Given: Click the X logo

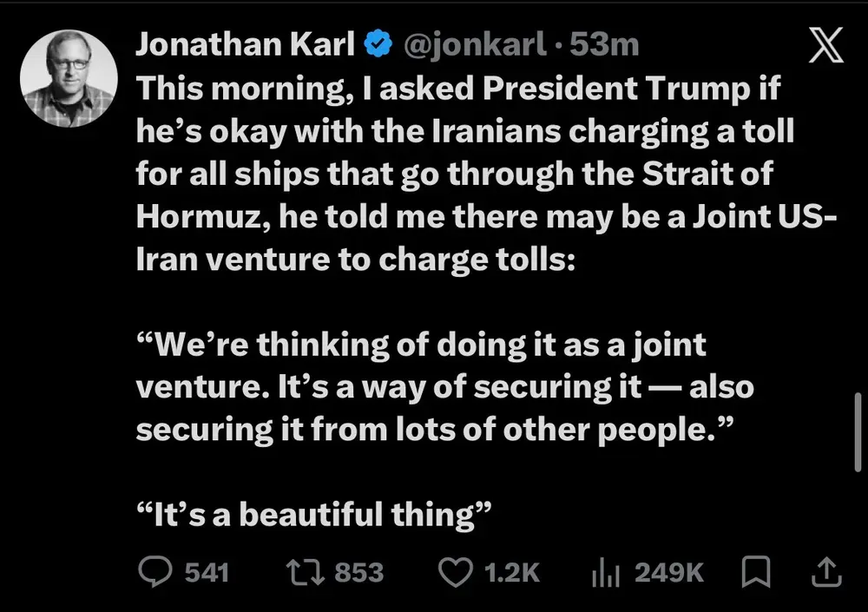Looking at the screenshot, I should pyautogui.click(x=825, y=46).
